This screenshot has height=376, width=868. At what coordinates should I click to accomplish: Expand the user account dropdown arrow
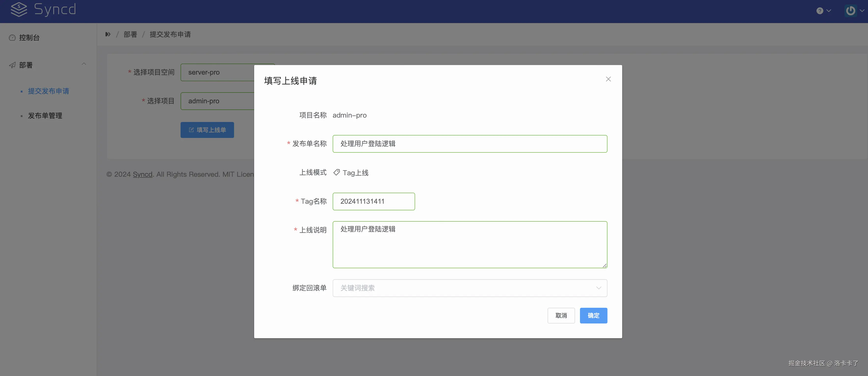click(862, 11)
